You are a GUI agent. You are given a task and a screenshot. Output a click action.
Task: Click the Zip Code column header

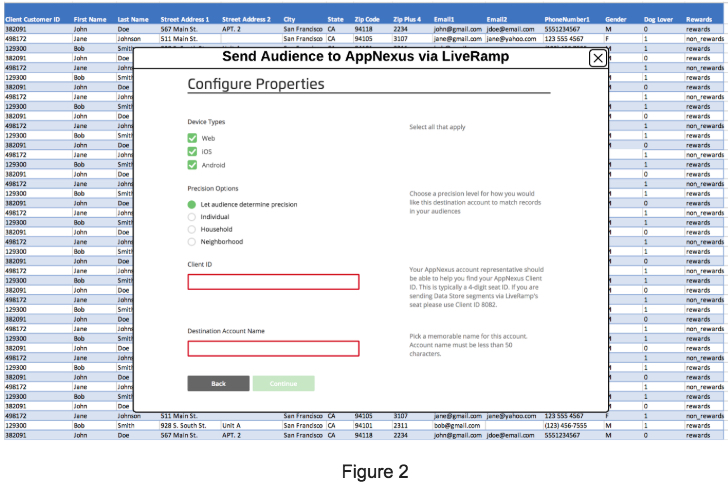[x=367, y=19]
